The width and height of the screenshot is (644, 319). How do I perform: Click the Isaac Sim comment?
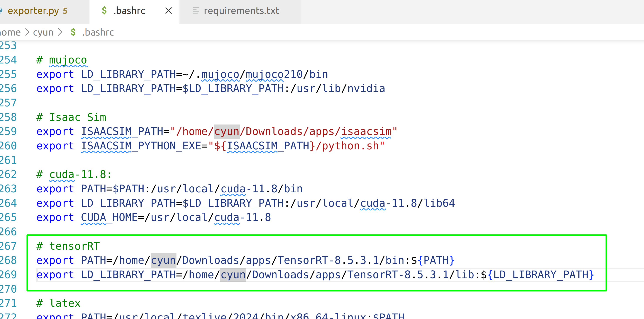click(78, 117)
